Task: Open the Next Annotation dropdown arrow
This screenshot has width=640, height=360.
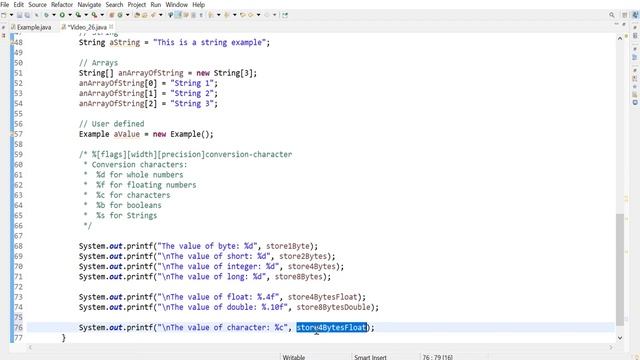Action: tap(218, 15)
